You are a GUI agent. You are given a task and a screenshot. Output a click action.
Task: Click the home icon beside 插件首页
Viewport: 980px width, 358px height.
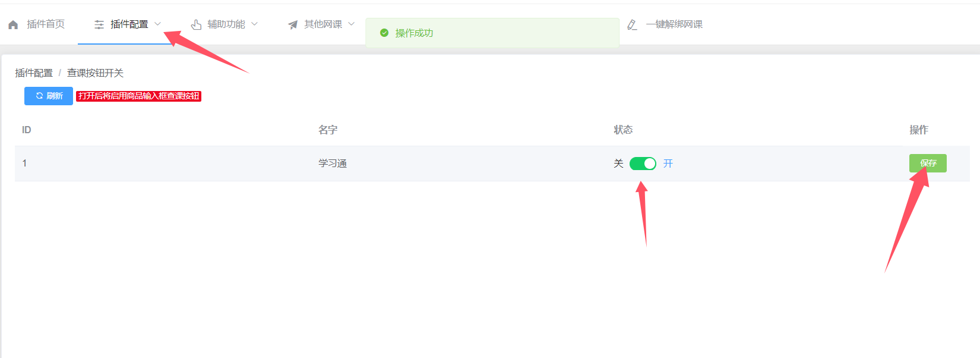[13, 24]
